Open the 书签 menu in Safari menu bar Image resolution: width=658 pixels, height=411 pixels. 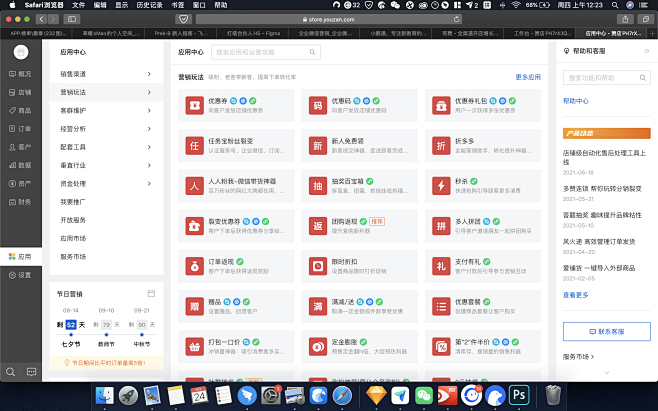pyautogui.click(x=178, y=5)
